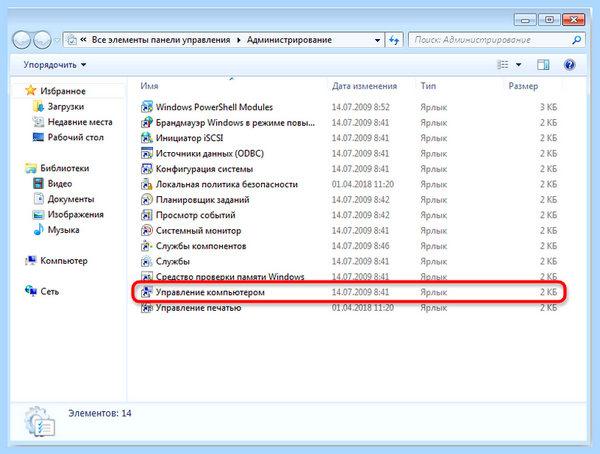Screen dimensions: 600x454
Task: Click the Управление печатью icon
Action: click(147, 307)
